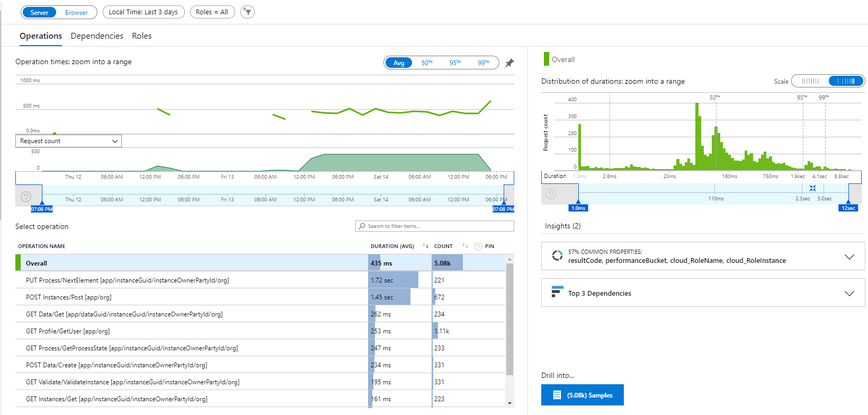Click the time range reset icon
This screenshot has width=868, height=415.
click(26, 197)
